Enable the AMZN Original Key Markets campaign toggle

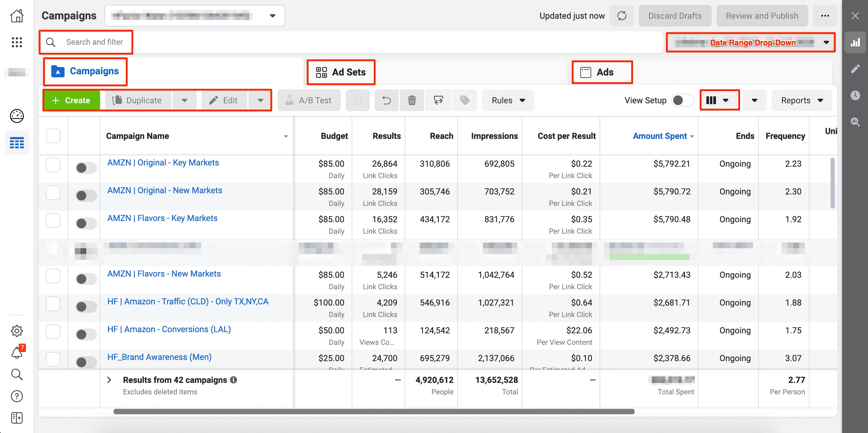86,168
